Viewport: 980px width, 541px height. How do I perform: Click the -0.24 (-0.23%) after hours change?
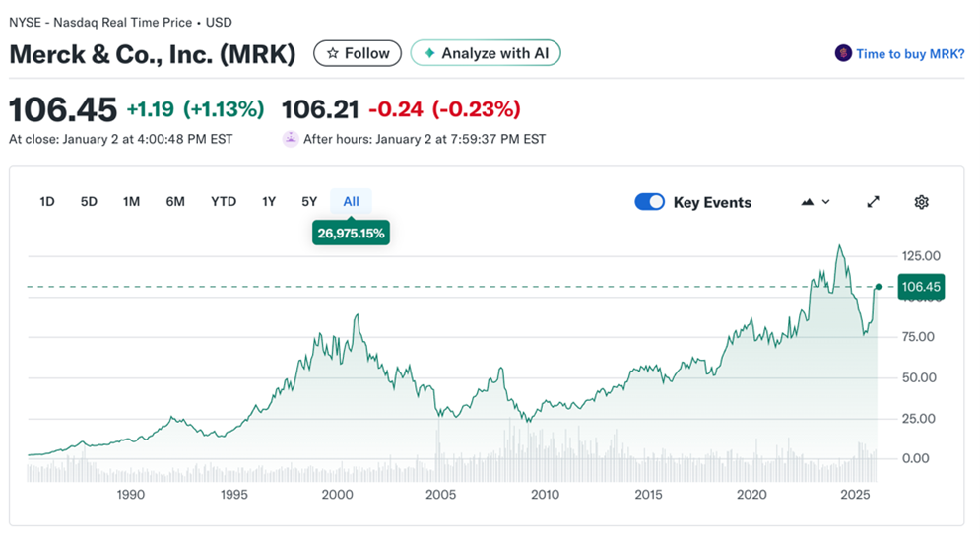[x=444, y=109]
